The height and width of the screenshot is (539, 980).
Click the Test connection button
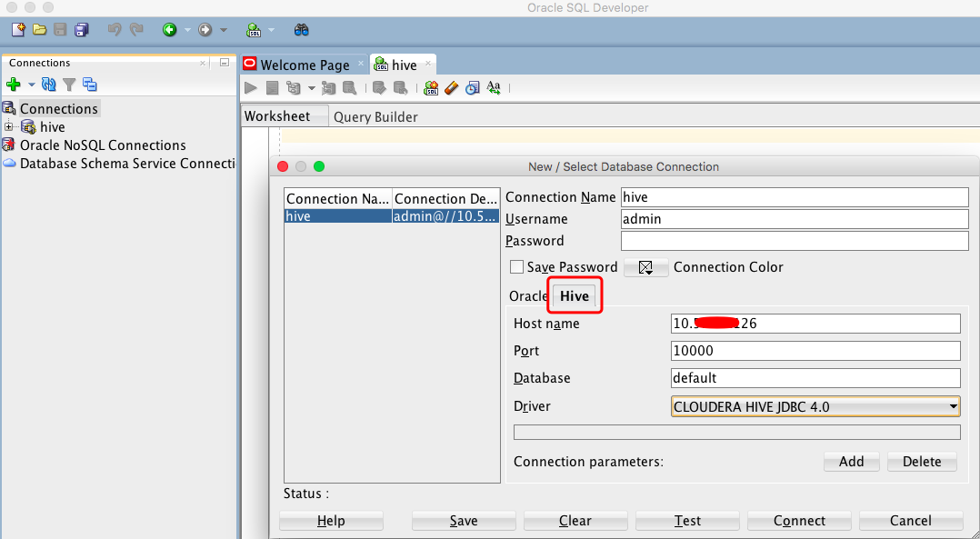[687, 521]
